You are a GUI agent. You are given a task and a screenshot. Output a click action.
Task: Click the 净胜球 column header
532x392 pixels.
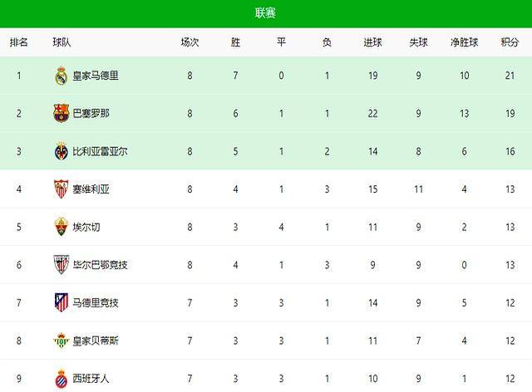465,42
